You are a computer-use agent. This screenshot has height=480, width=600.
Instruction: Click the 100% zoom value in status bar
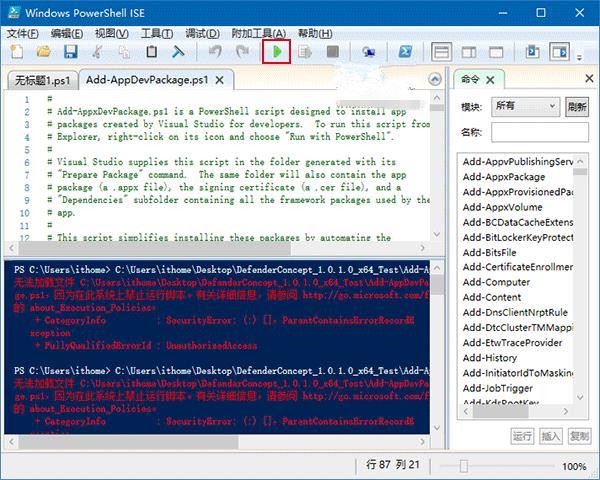click(574, 466)
